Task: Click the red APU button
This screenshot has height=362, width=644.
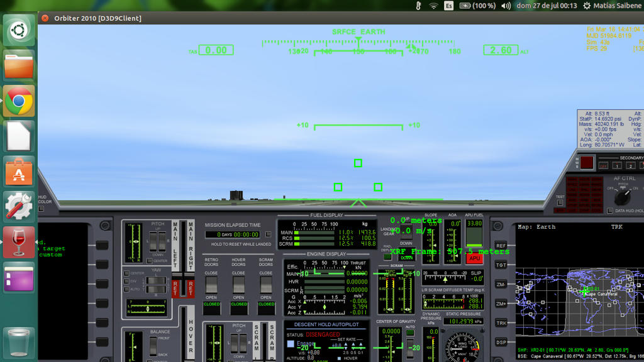Action: point(474,258)
